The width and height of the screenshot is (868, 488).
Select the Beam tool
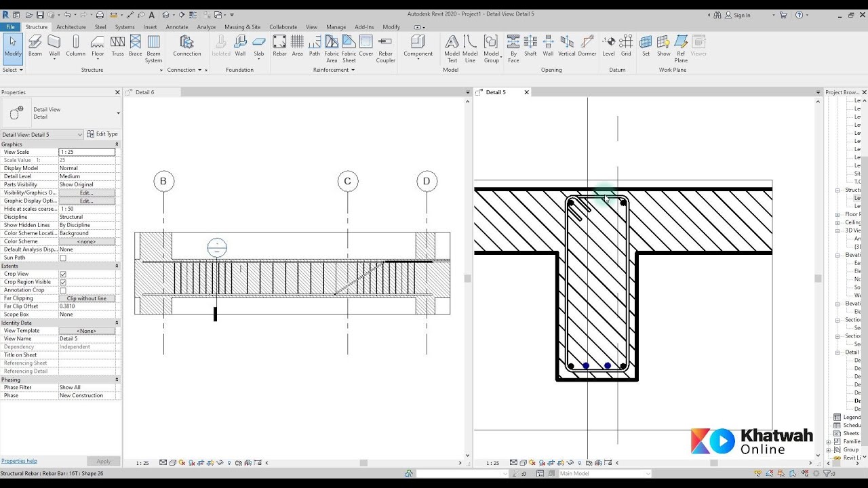(x=35, y=45)
